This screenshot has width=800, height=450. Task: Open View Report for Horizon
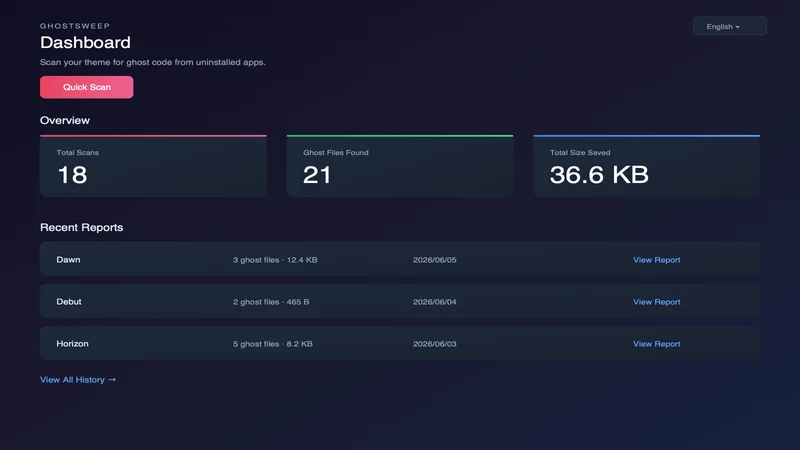click(x=657, y=344)
